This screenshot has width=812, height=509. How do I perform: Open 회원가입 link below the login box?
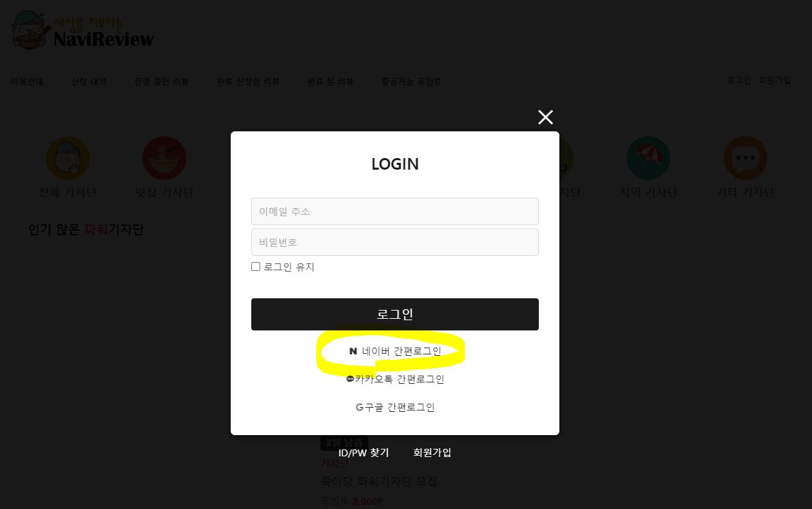click(x=432, y=453)
